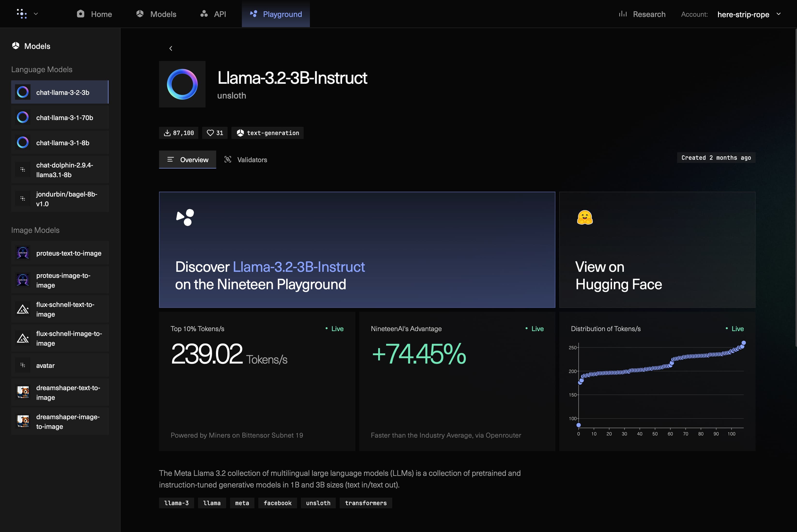Click the Live indicator on NineteenAI's Advantage card
This screenshot has height=532, width=797.
pos(534,328)
